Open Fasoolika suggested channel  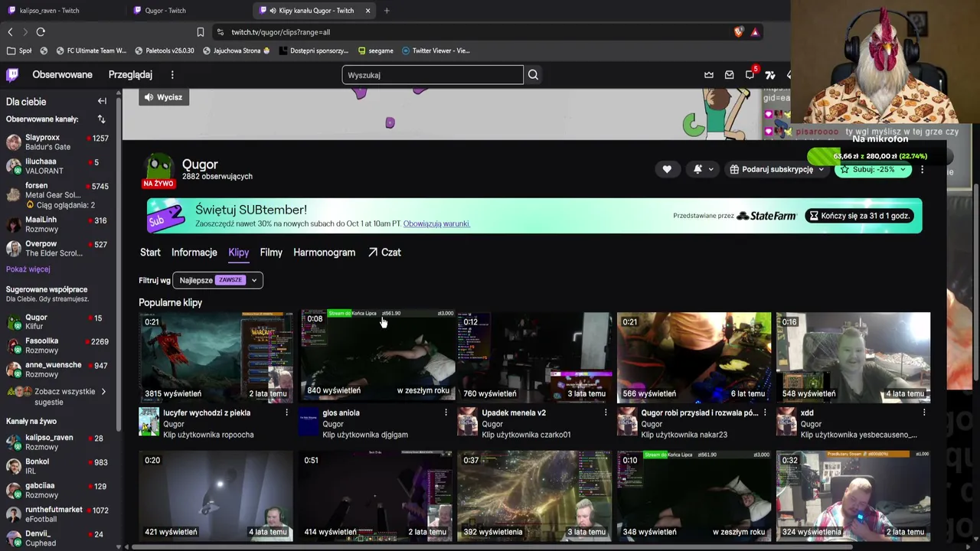(x=57, y=346)
